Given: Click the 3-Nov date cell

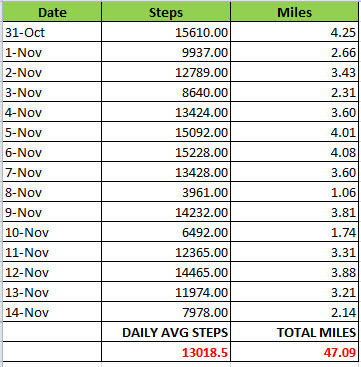Looking at the screenshot, I should [52, 92].
